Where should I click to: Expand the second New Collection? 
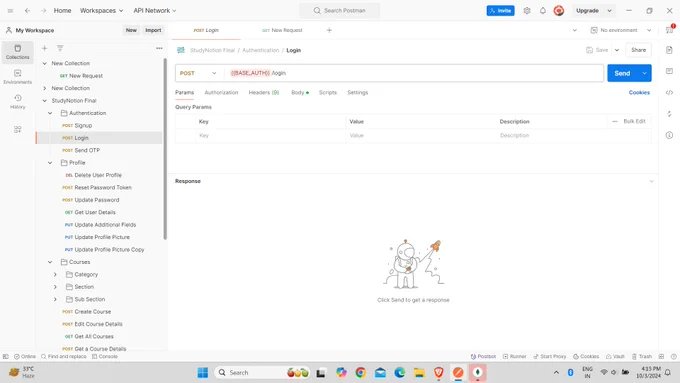pyautogui.click(x=44, y=88)
